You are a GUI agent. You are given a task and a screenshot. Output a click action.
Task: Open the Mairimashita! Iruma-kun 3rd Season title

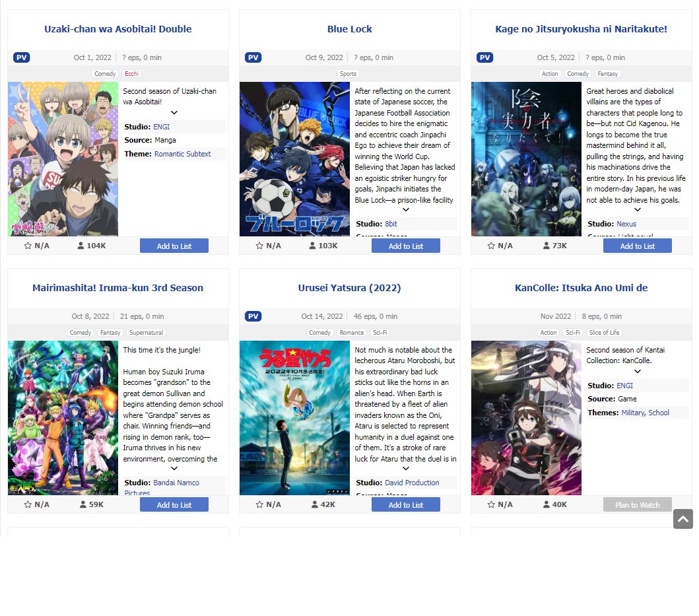117,288
